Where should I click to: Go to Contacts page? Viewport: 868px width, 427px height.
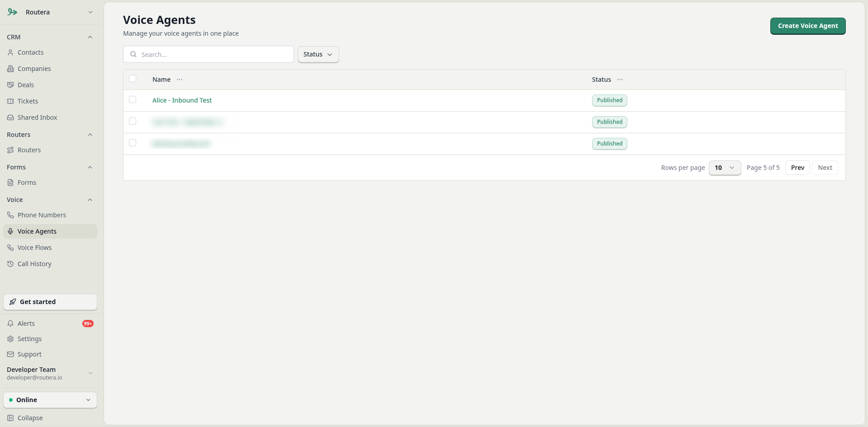[x=31, y=52]
